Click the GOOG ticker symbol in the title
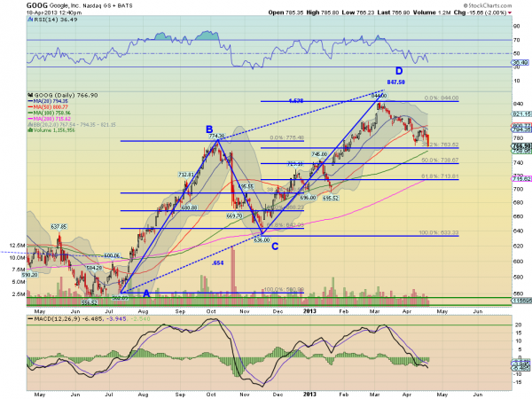The width and height of the screenshot is (532, 399). (37, 5)
